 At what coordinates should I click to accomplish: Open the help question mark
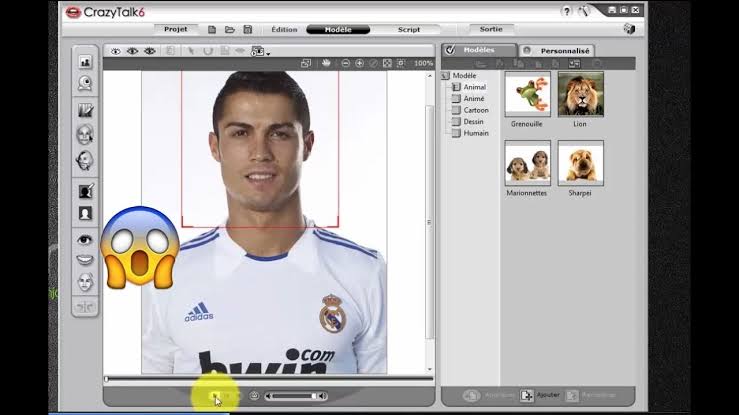pyautogui.click(x=566, y=11)
